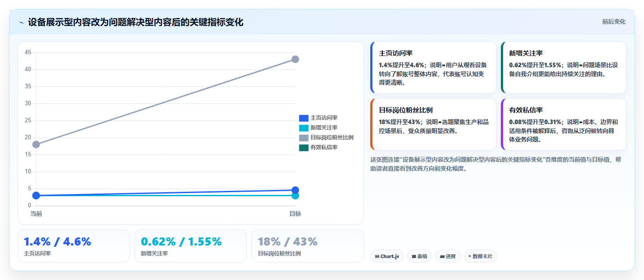644x280 pixels.
Task: Click the icon inside 表格 tag
Action: click(x=414, y=257)
